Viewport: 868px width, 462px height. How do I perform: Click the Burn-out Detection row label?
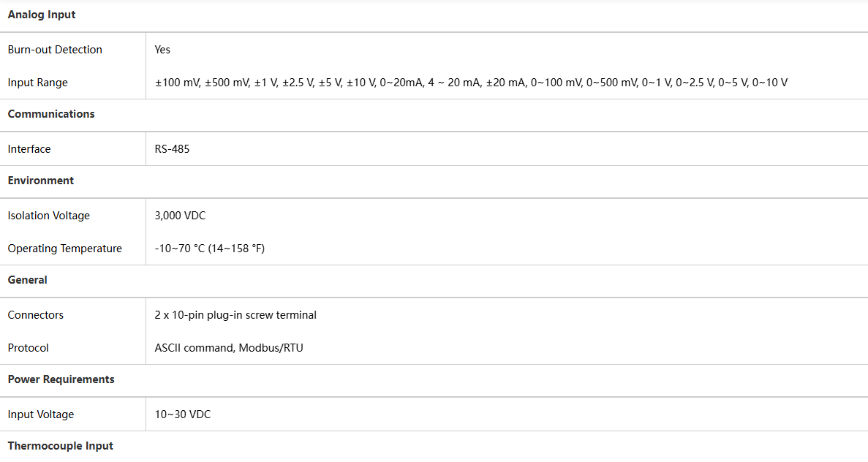[55, 50]
